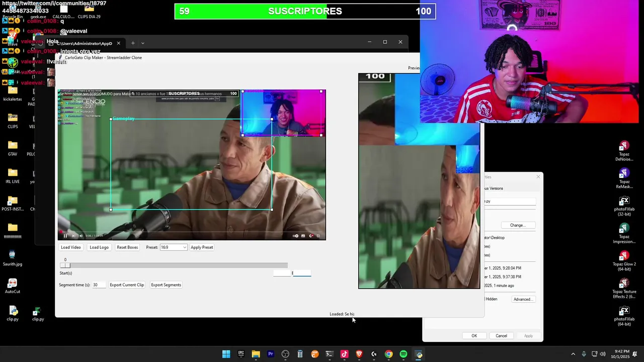Click the photoFXlab (32-bit) desktop icon
The height and width of the screenshot is (362, 644).
624,206
